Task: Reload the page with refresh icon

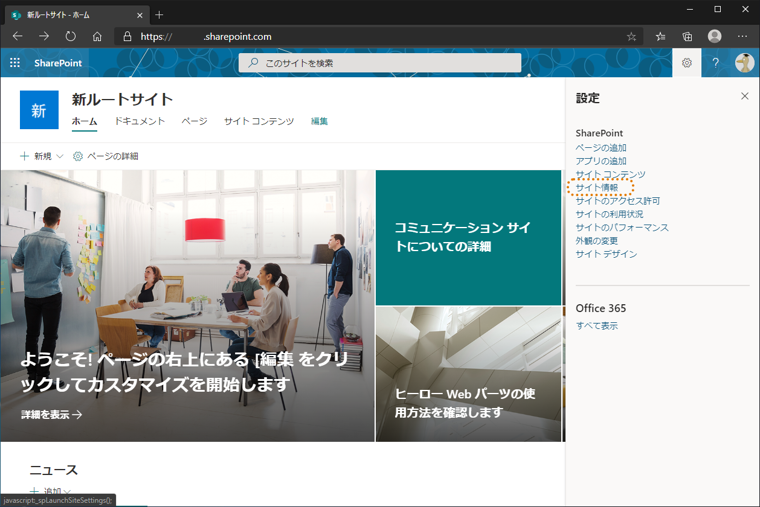Action: point(71,36)
